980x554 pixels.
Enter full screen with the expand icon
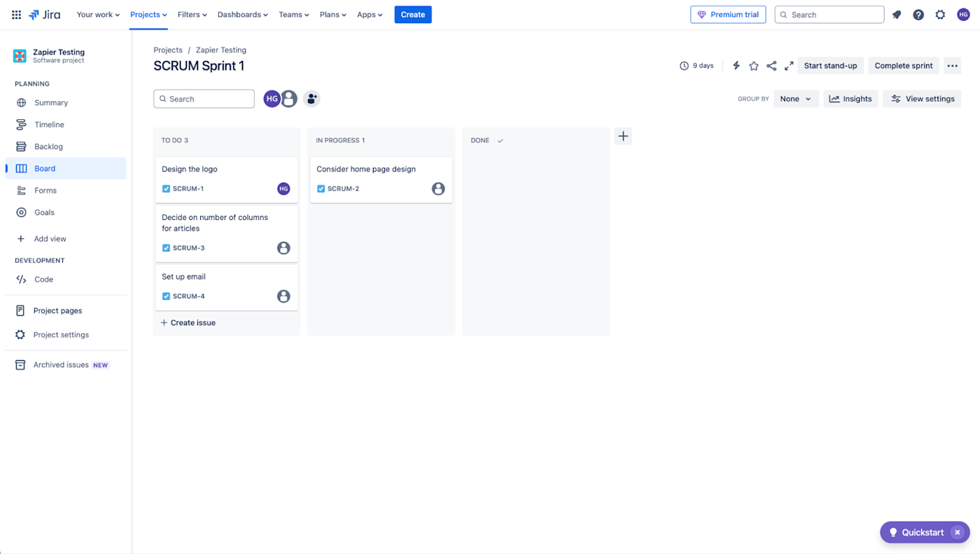(789, 66)
